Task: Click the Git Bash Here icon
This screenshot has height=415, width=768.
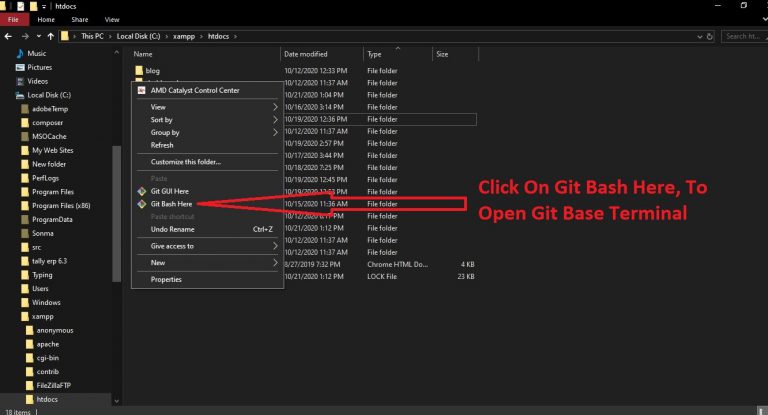Action: [x=141, y=203]
